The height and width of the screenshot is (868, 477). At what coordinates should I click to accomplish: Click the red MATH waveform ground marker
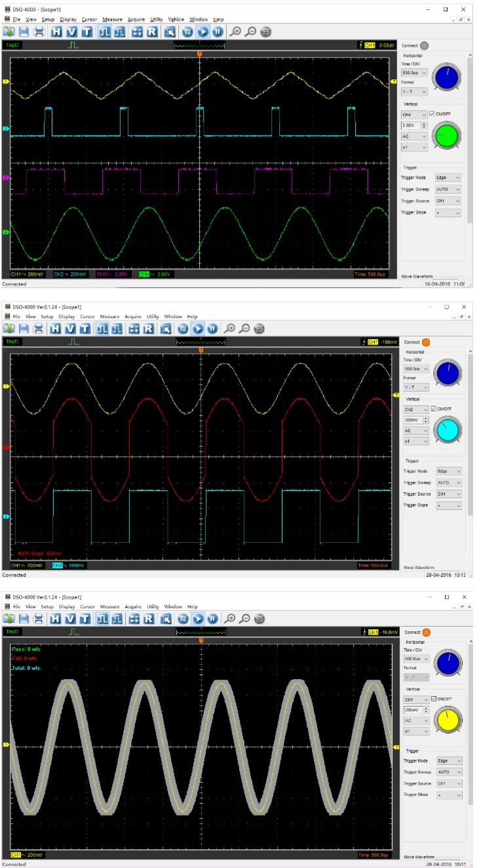5,448
